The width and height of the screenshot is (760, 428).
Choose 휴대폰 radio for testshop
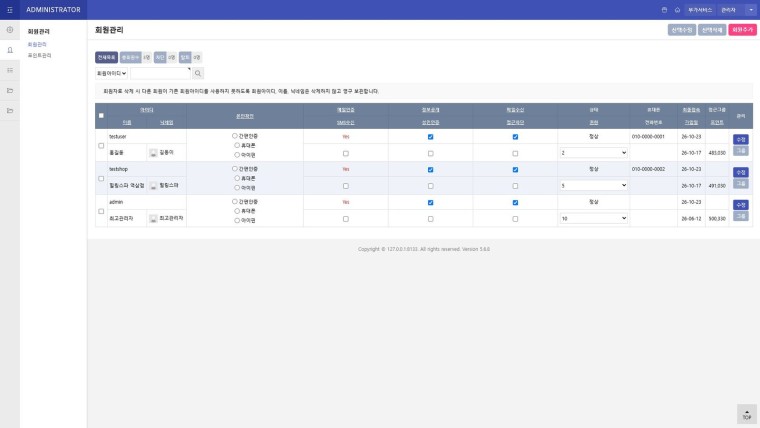click(x=237, y=178)
